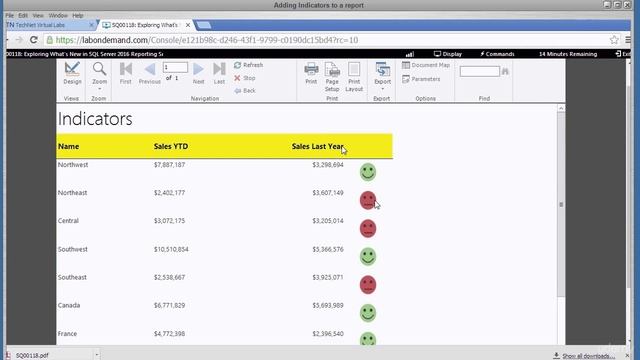Jump to the Last page
The width and height of the screenshot is (640, 360).
tap(219, 73)
